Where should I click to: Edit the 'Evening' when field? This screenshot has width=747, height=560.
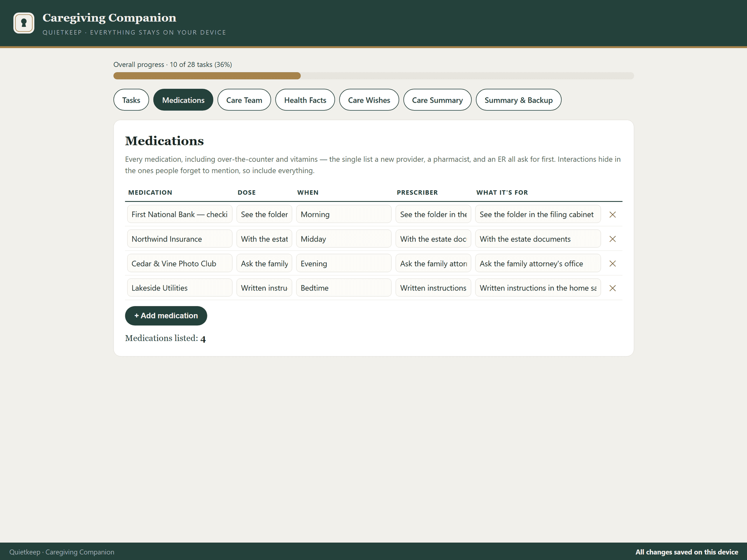(x=344, y=263)
